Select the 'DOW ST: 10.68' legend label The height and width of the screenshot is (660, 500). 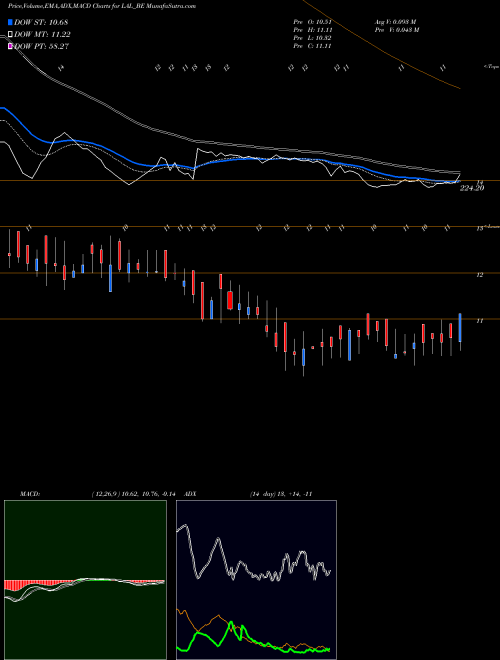[41, 22]
